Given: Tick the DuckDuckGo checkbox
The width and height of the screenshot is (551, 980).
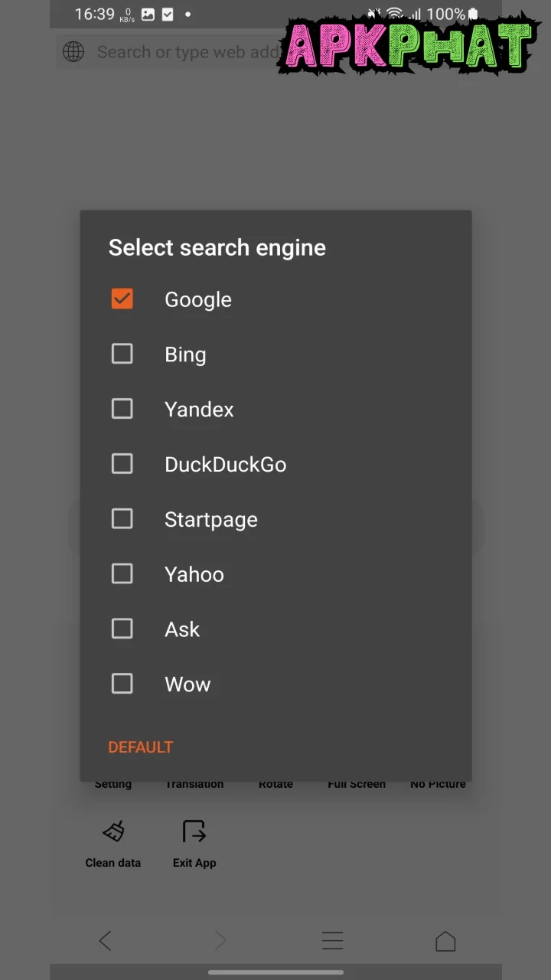Looking at the screenshot, I should [x=122, y=464].
